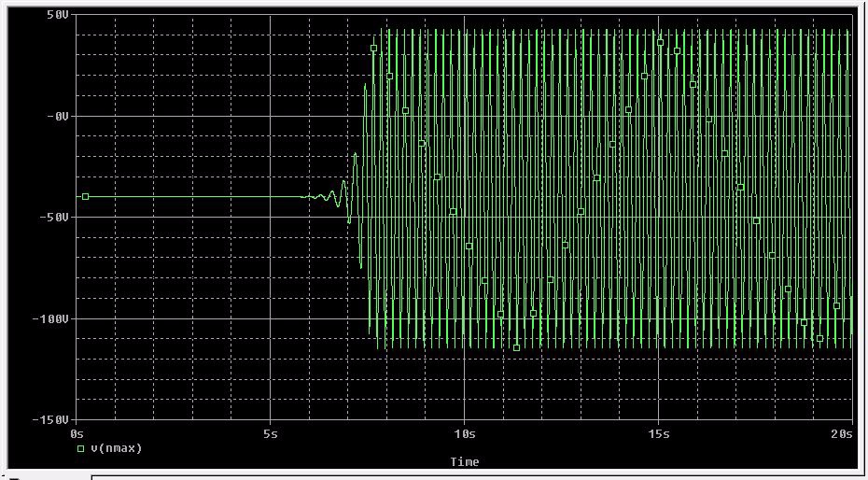Click the 50V label on the y-axis
Image resolution: width=868 pixels, height=480 pixels.
(x=55, y=15)
